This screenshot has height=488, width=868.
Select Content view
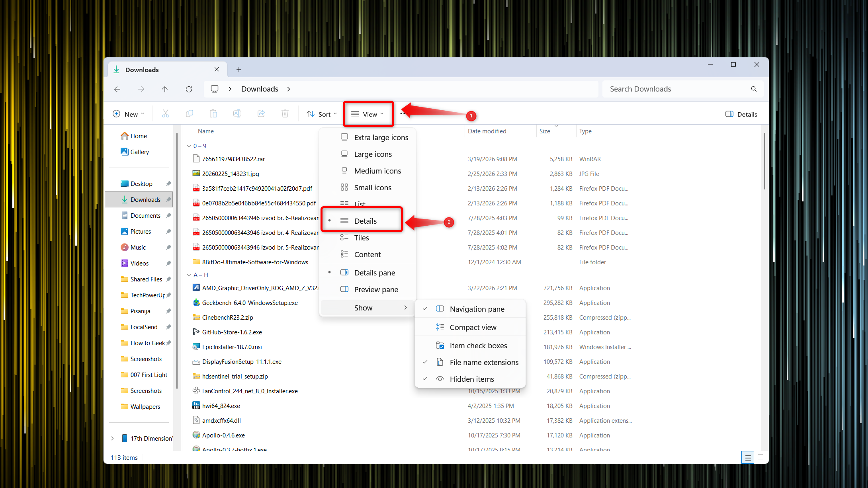tap(368, 254)
